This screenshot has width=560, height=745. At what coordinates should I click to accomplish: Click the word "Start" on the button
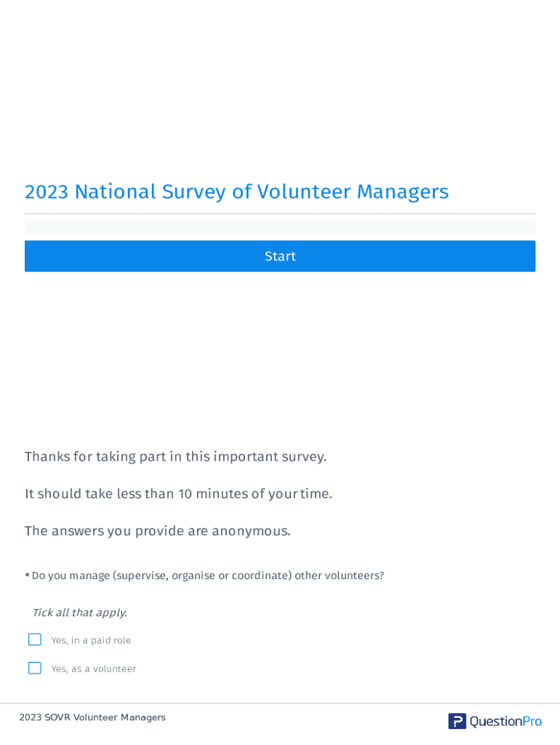(x=280, y=256)
